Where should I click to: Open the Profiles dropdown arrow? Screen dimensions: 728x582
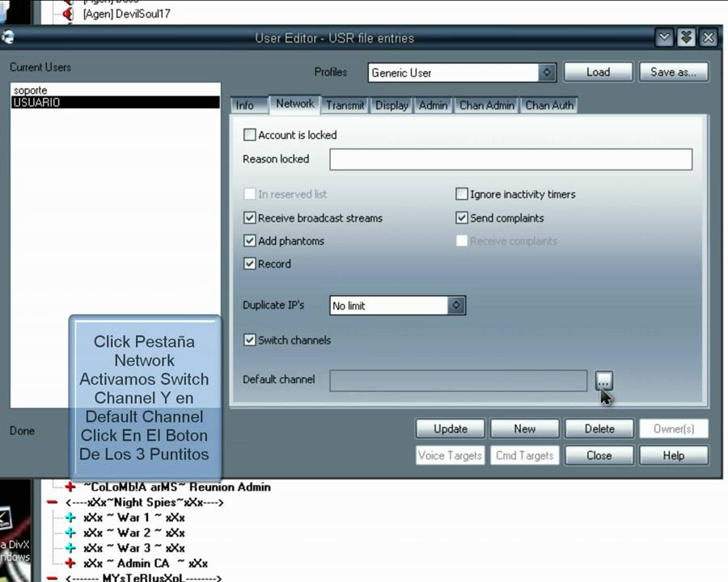[x=547, y=73]
